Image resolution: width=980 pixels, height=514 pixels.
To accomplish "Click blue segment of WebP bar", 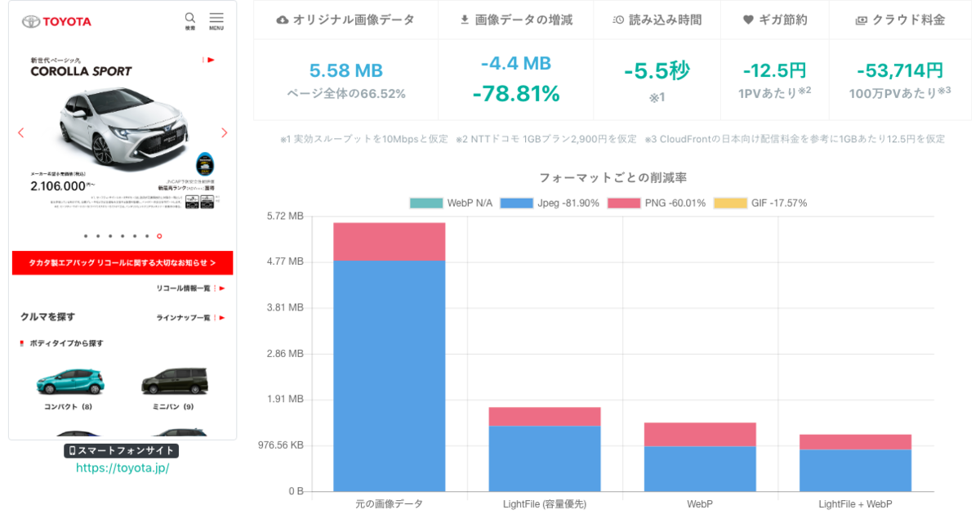I will tap(700, 469).
